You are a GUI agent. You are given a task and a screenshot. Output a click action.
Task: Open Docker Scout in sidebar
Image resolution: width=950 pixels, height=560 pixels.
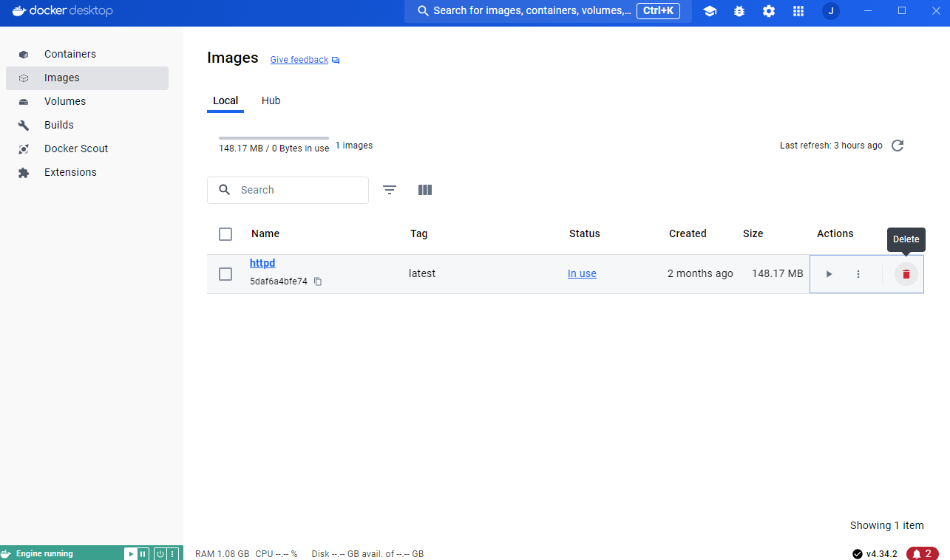click(x=87, y=148)
